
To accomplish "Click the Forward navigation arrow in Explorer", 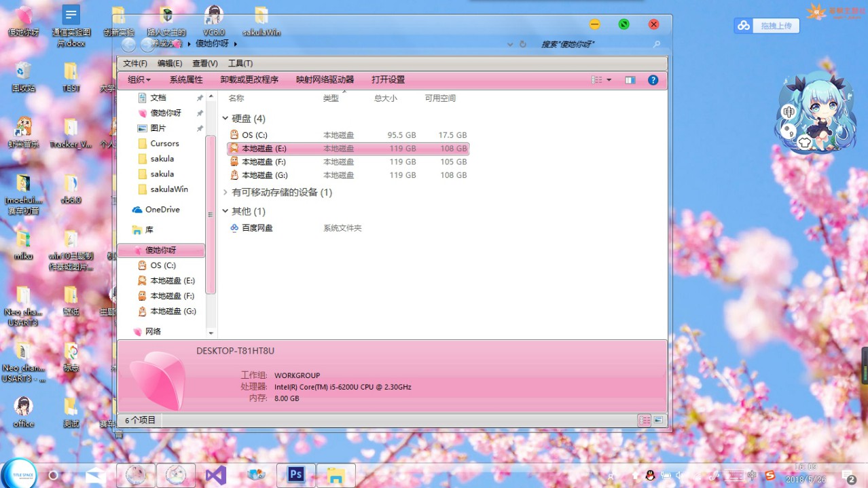I will pyautogui.click(x=147, y=45).
